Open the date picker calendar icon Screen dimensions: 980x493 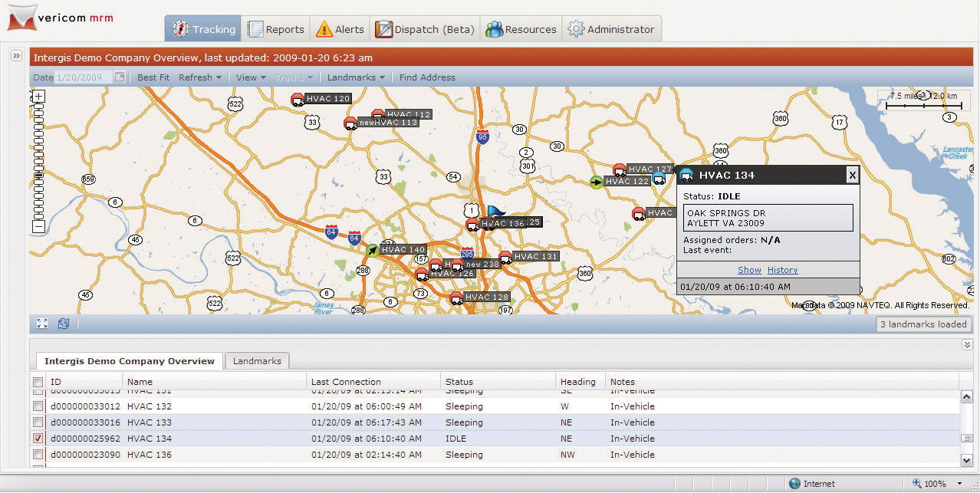pos(119,77)
